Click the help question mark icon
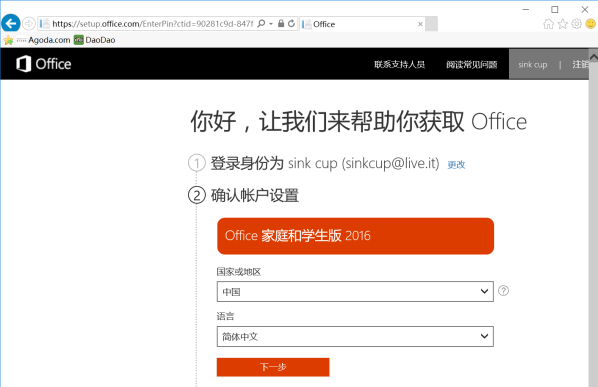This screenshot has width=598, height=387. (503, 291)
